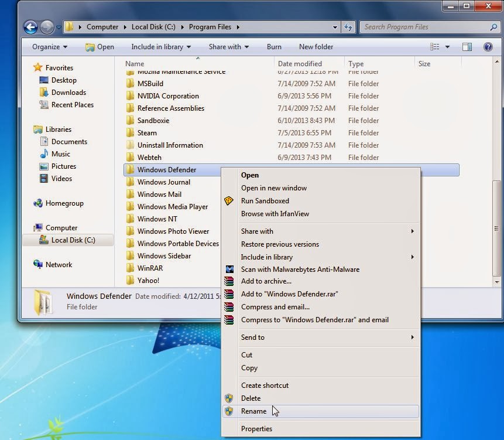Select Browse with IrfanView

321,214
